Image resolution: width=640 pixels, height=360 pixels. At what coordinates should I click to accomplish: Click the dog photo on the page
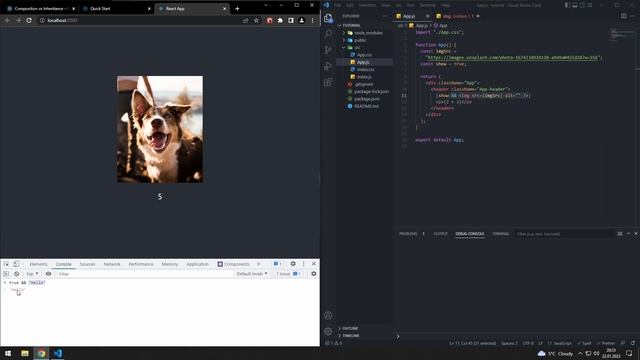tap(160, 129)
